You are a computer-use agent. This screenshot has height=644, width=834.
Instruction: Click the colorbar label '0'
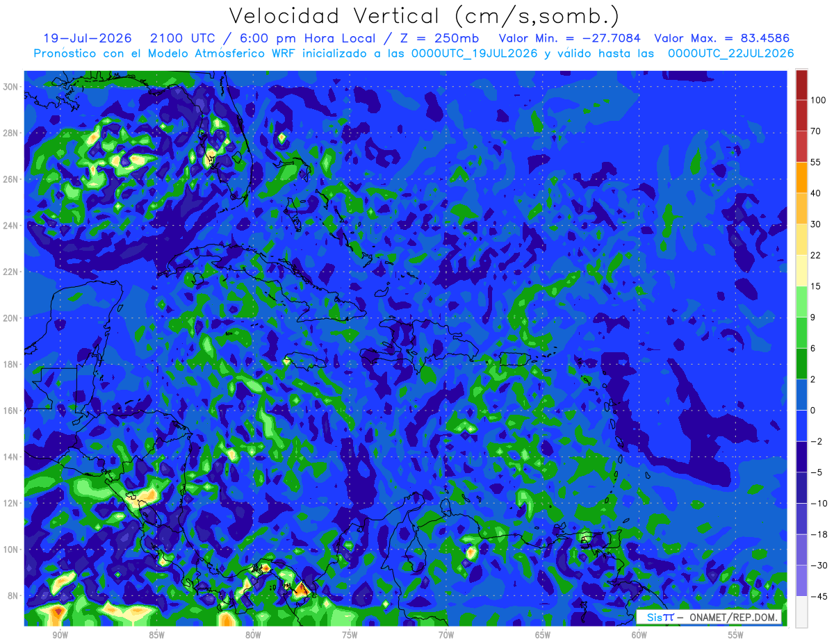(814, 410)
